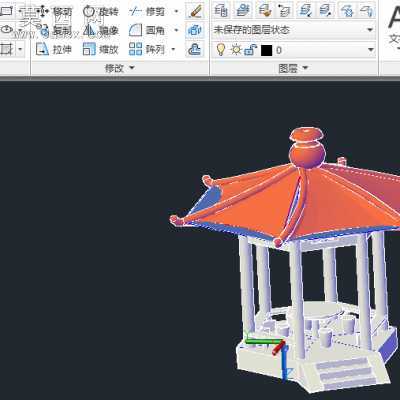The image size is (400, 400).
Task: Expand the 图层 (Layers) panel
Action: (x=293, y=68)
